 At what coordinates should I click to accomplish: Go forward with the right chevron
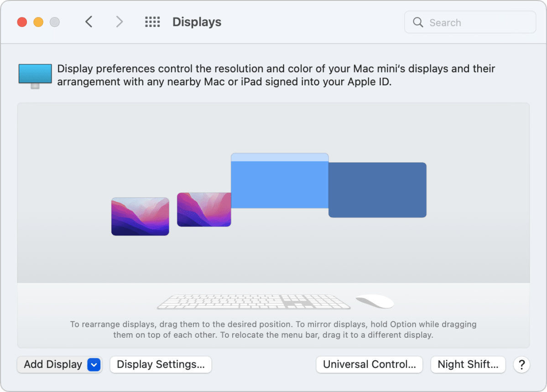pyautogui.click(x=120, y=21)
